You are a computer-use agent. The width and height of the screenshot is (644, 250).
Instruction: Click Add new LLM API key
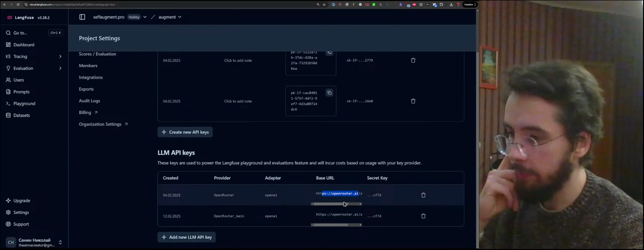(187, 237)
